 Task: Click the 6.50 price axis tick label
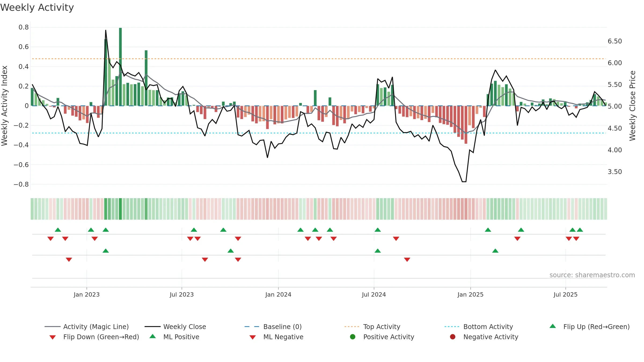click(x=615, y=41)
